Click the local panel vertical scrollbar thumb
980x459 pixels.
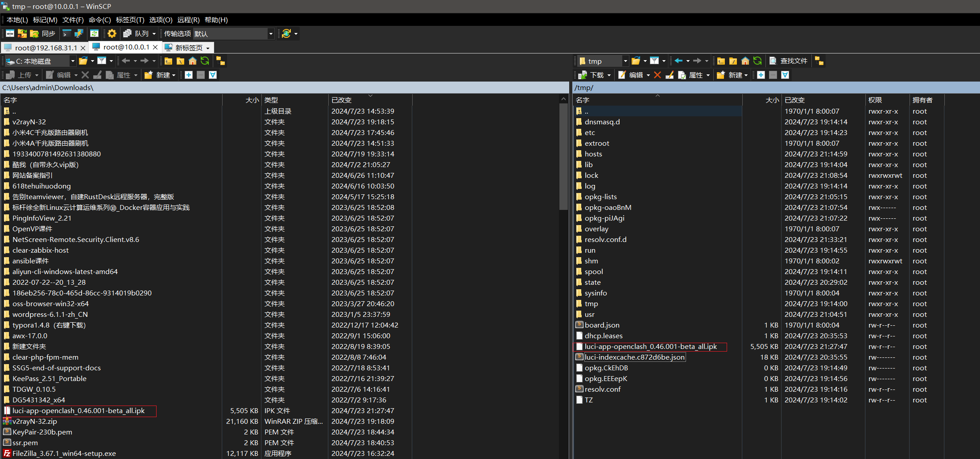(x=563, y=156)
